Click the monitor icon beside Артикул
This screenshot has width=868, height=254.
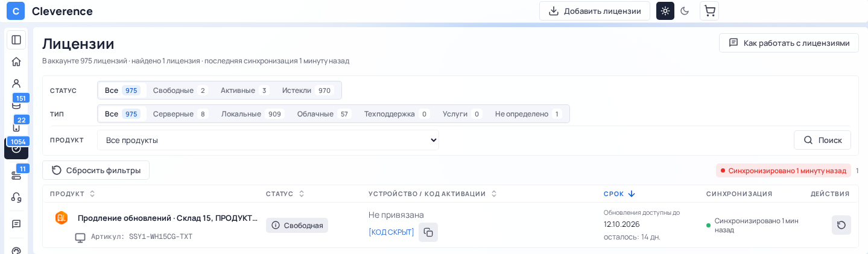click(x=80, y=237)
